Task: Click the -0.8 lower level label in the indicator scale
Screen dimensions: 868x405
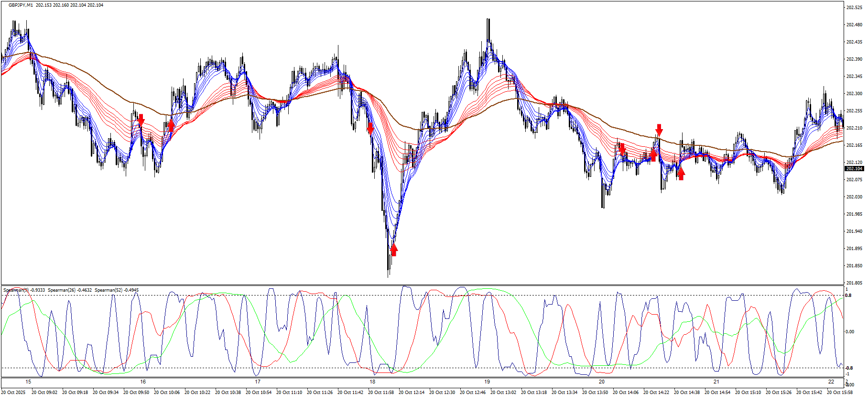Action: coord(849,368)
